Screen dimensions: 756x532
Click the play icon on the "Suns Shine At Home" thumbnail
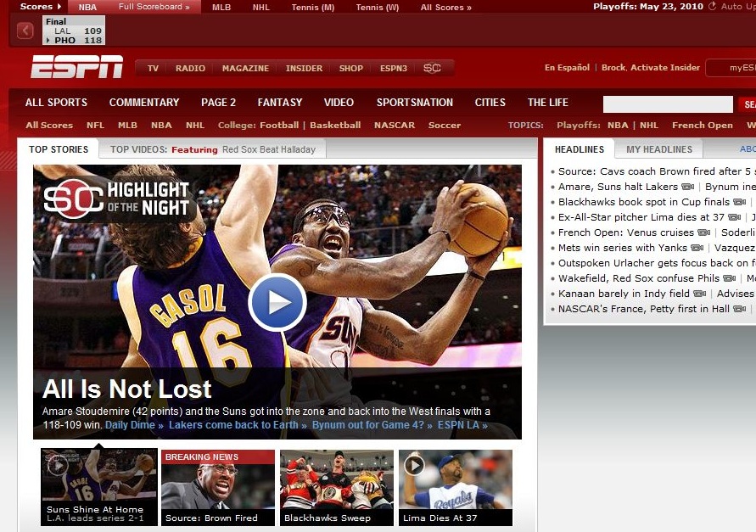[x=58, y=466]
